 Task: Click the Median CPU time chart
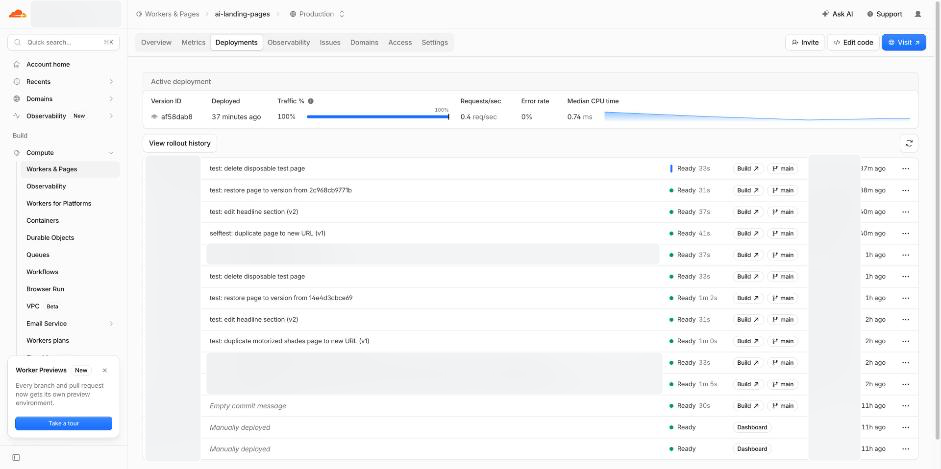pyautogui.click(x=757, y=116)
